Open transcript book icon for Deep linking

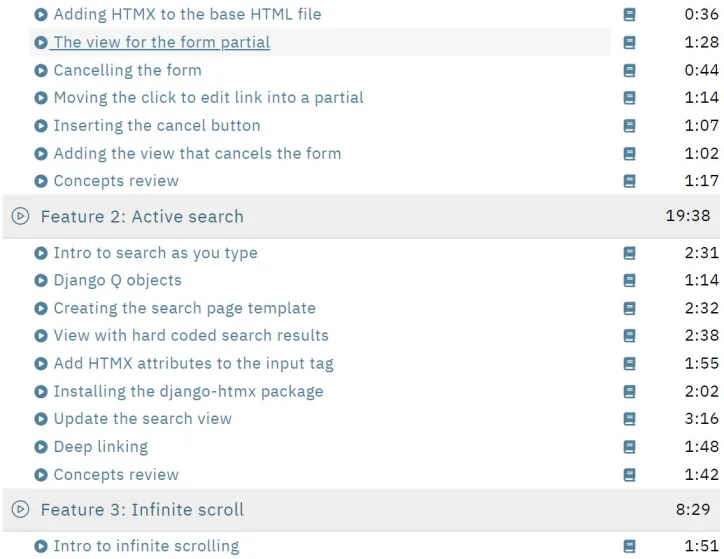629,446
